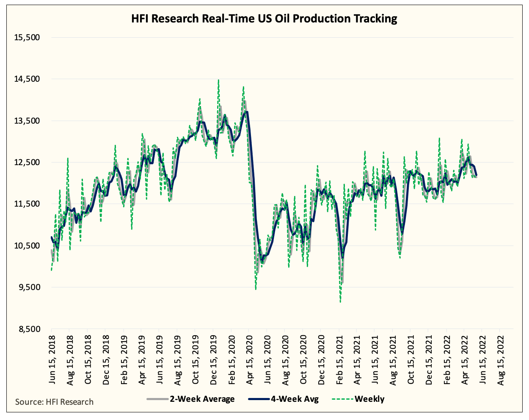Click the Weekly peak near Dec 15, 2019

click(218, 80)
